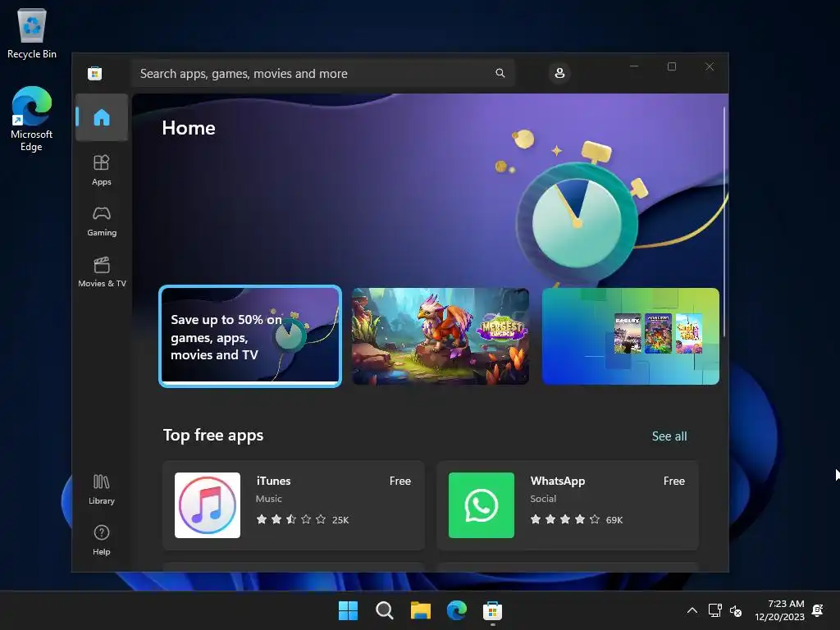The image size is (840, 630).
Task: Open the games collection banner with three covers
Action: tap(631, 336)
